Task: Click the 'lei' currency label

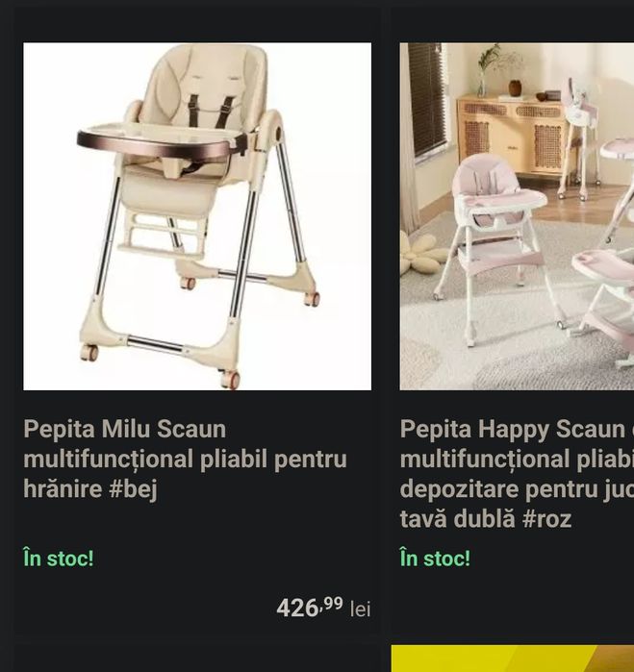Action: click(361, 610)
